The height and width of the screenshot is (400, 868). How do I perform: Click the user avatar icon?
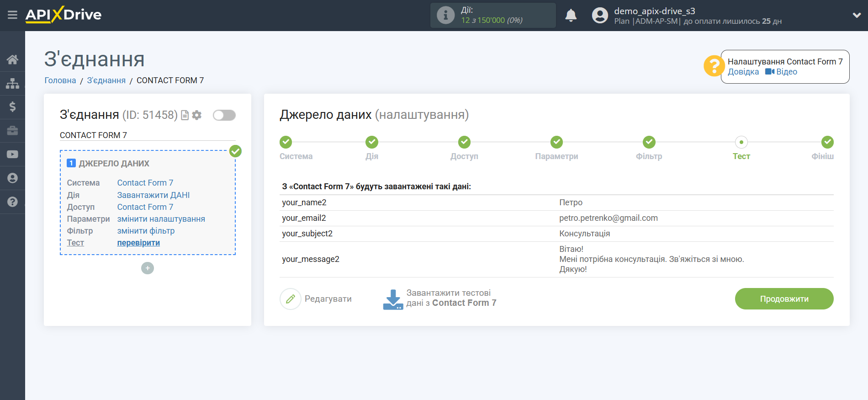[600, 15]
